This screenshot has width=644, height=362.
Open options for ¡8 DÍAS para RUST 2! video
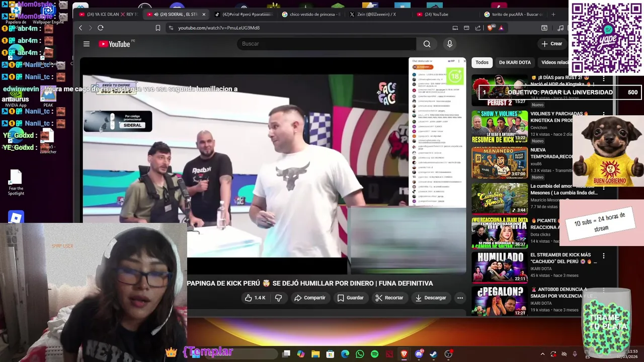(x=604, y=78)
